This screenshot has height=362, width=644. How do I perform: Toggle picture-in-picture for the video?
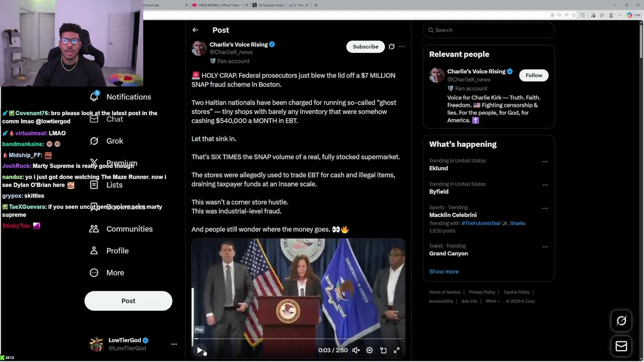383,350
